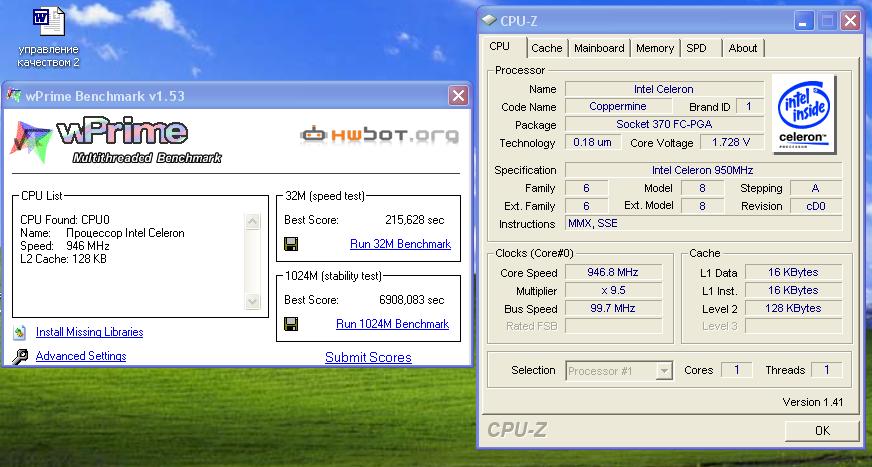Switch to the CPU tab
This screenshot has height=467, width=872.
coord(499,47)
